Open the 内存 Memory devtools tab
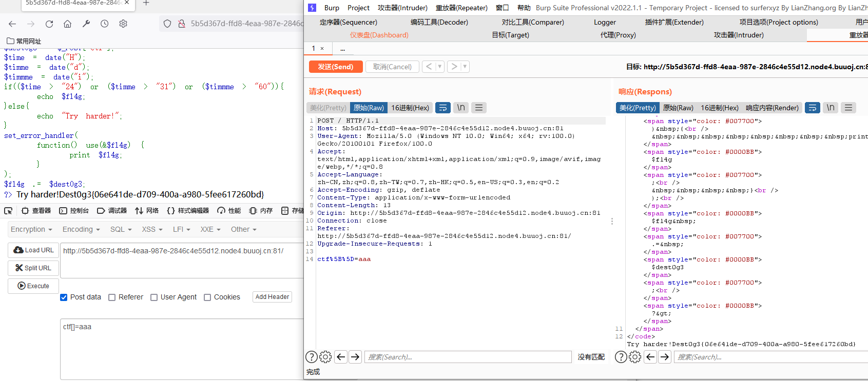The width and height of the screenshot is (868, 381). pyautogui.click(x=261, y=211)
